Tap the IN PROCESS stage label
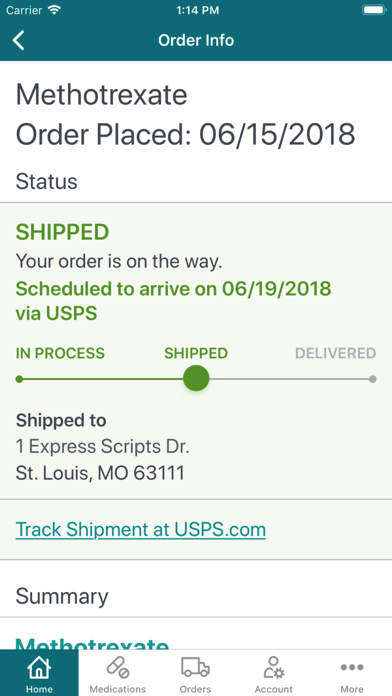Viewport: 392px width, 696px height. point(60,353)
